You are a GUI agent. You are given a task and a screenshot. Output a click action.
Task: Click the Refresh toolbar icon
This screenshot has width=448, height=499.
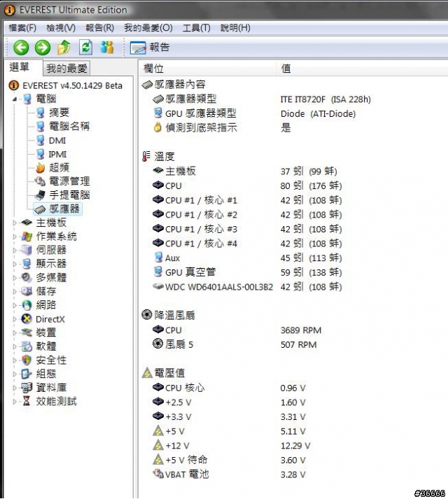point(85,48)
